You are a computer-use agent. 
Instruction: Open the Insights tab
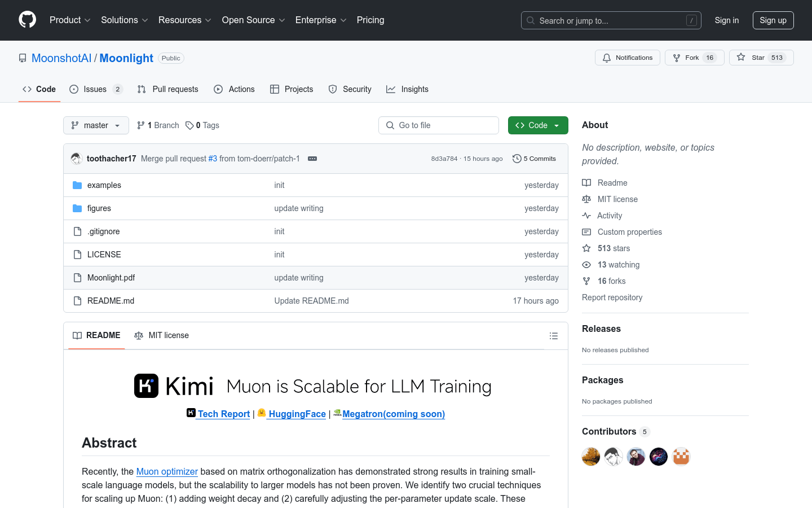(407, 89)
